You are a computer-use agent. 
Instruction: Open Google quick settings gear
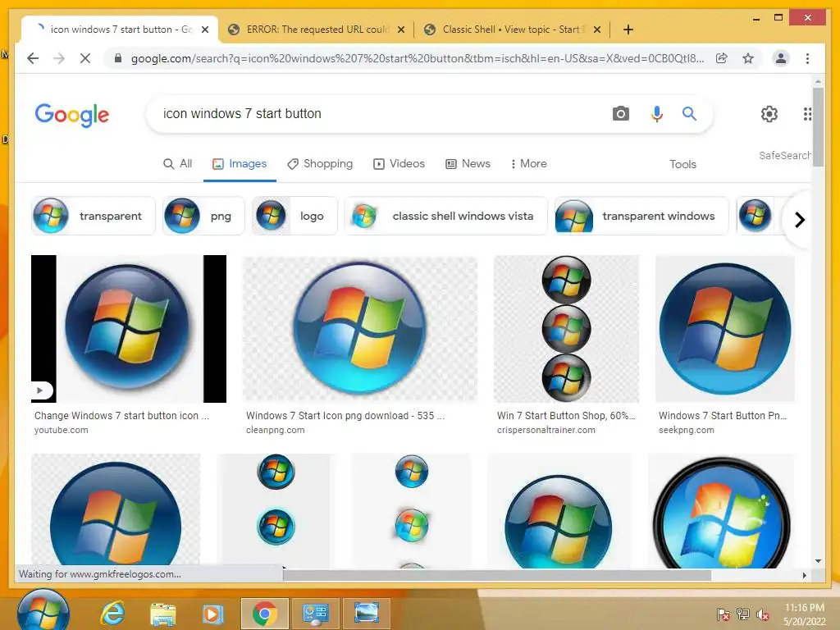click(769, 113)
